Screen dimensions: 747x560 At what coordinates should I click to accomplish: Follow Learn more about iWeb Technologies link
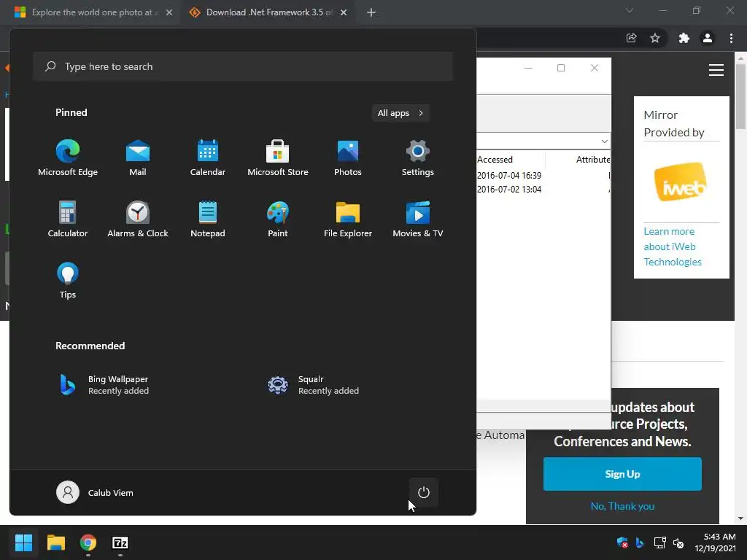pos(672,246)
